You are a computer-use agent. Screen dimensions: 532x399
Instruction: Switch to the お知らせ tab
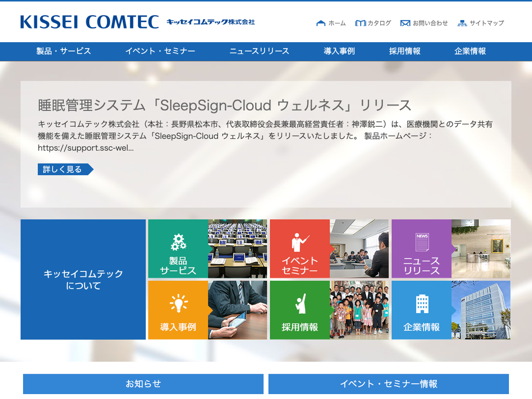pos(143,384)
